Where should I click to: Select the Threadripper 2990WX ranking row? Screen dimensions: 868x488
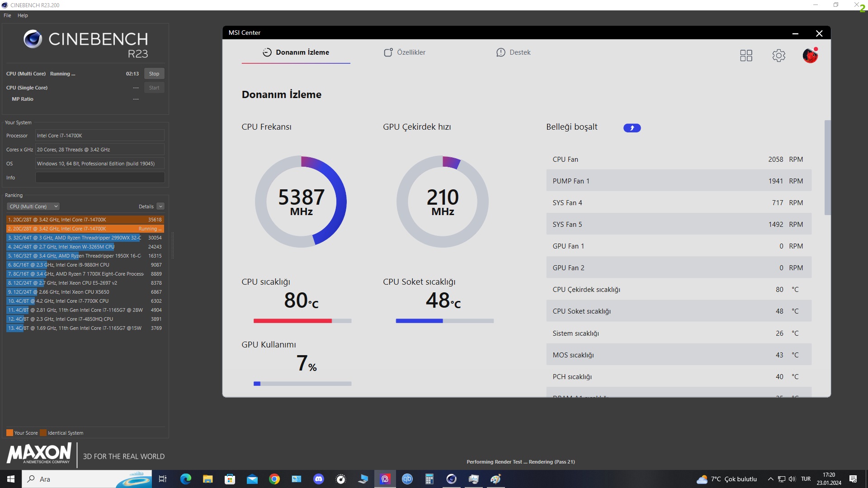coord(85,238)
